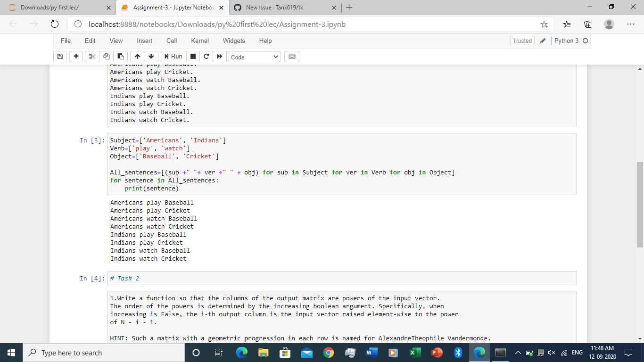Open a new browser tab
Viewport: 644px width, 362px height.
[x=349, y=8]
